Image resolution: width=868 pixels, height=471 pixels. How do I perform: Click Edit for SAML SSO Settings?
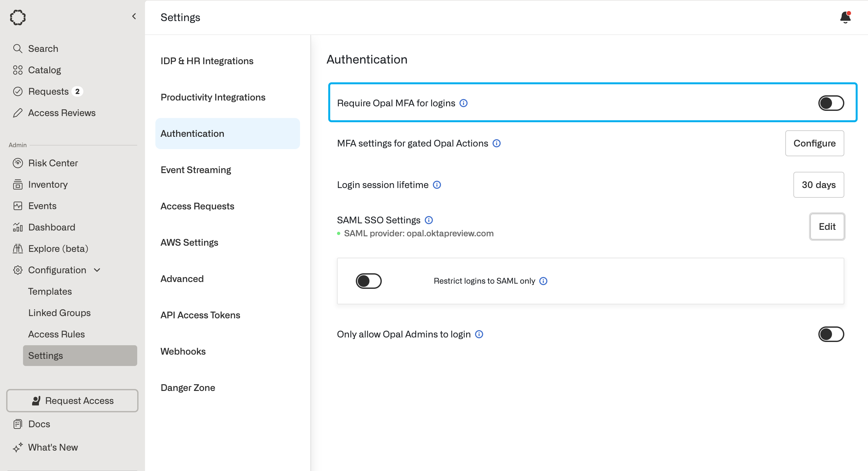tap(826, 227)
